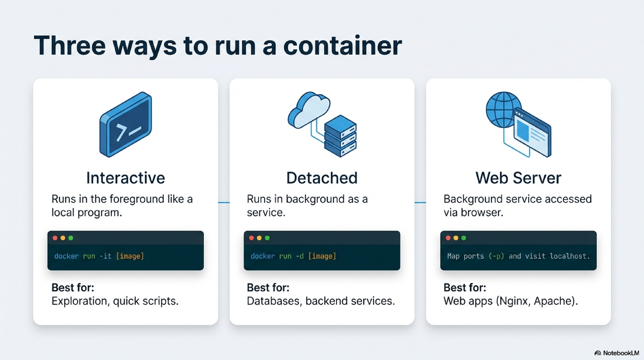The image size is (644, 360).
Task: Click the docker run -it [image] command
Action: click(x=99, y=256)
